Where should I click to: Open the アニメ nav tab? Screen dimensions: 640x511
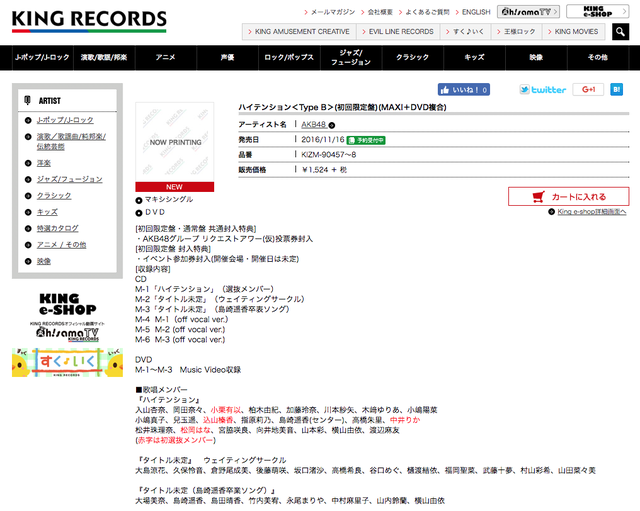pos(166,58)
